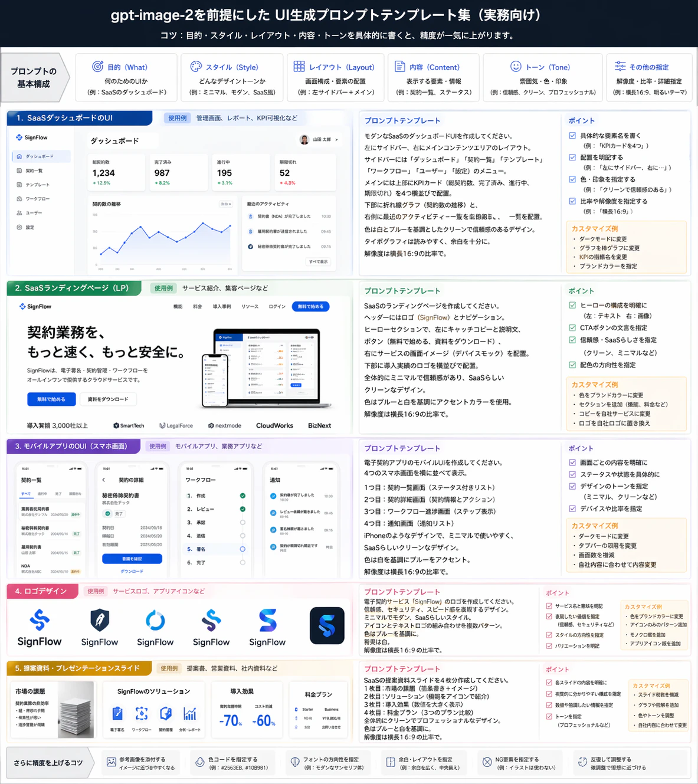Select ログイン in the landing page navigation
Screen dimensions: 698x784
pos(277,307)
